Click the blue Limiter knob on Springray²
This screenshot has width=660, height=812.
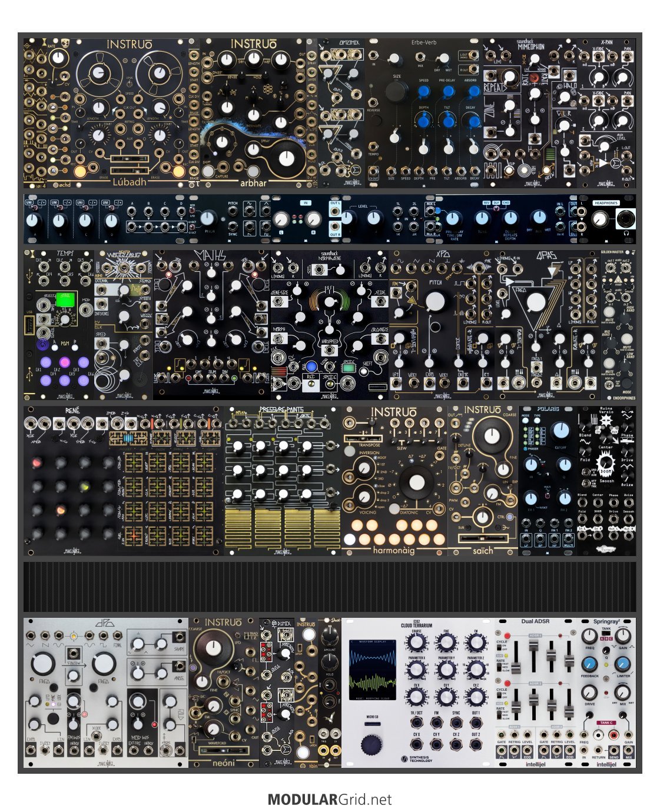tap(623, 663)
